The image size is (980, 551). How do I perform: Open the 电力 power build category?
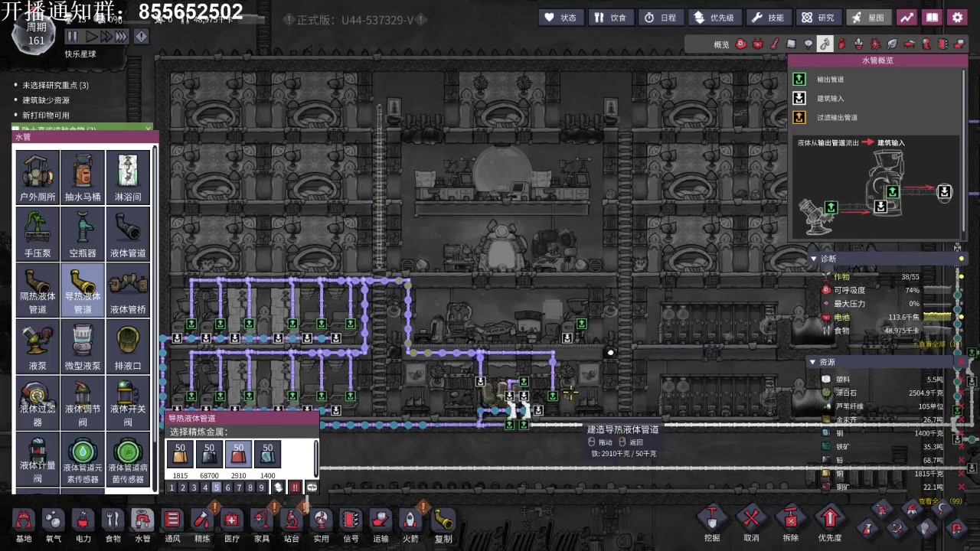[83, 525]
